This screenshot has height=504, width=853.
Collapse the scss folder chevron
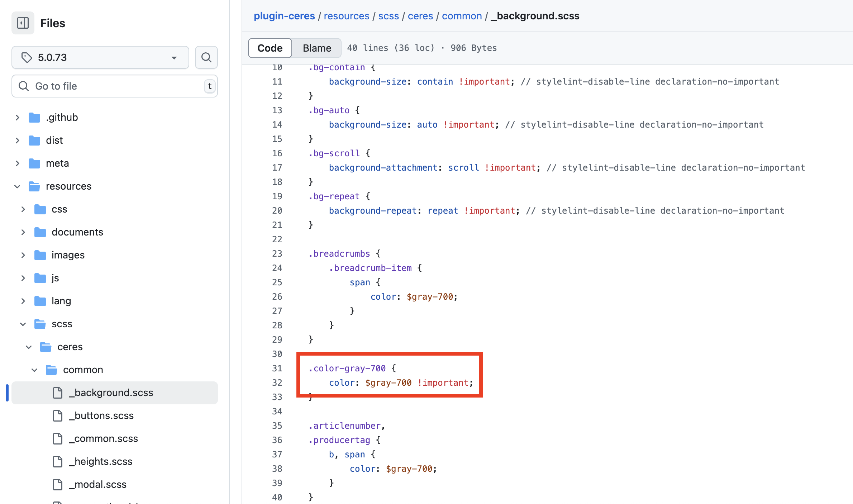click(x=23, y=324)
